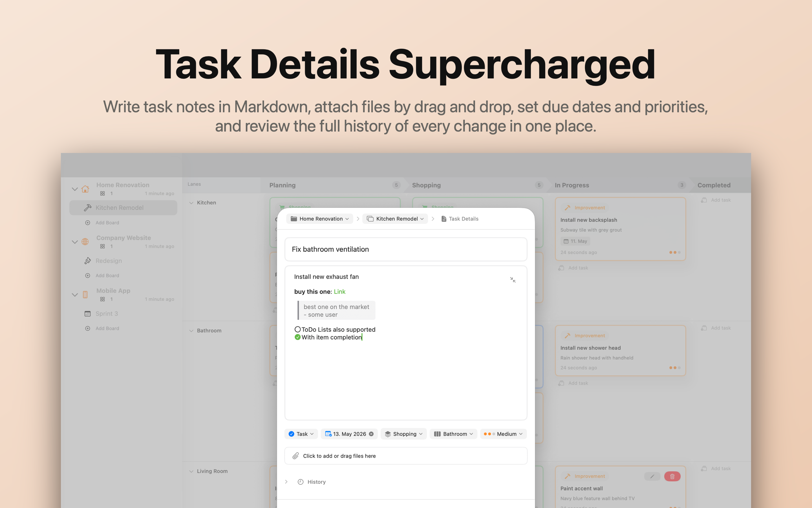Click the 11. May date chip on backsplash card

click(575, 241)
